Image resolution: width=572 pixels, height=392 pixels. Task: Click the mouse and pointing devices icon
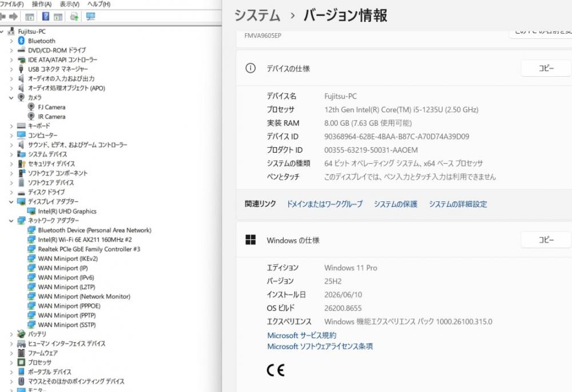point(21,382)
